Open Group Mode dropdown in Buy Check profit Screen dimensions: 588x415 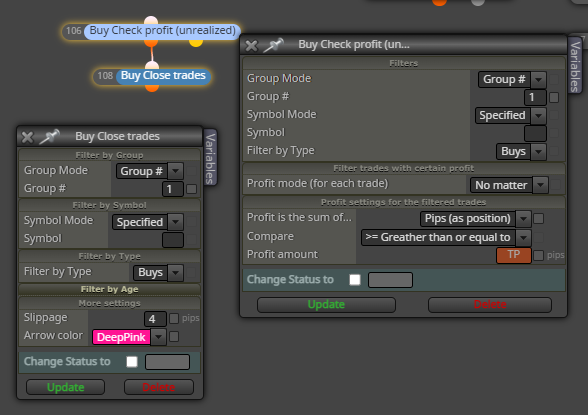[x=512, y=79]
